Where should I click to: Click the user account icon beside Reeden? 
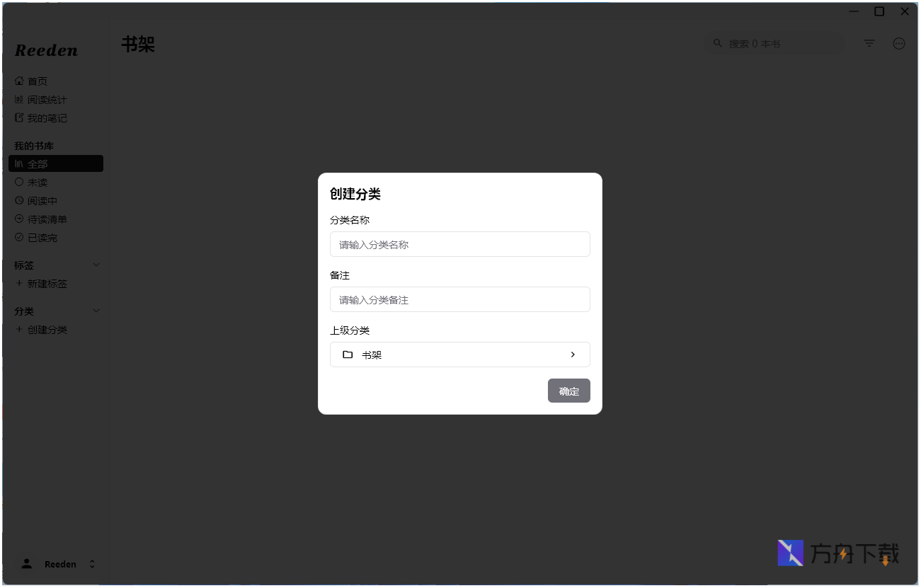click(x=26, y=563)
